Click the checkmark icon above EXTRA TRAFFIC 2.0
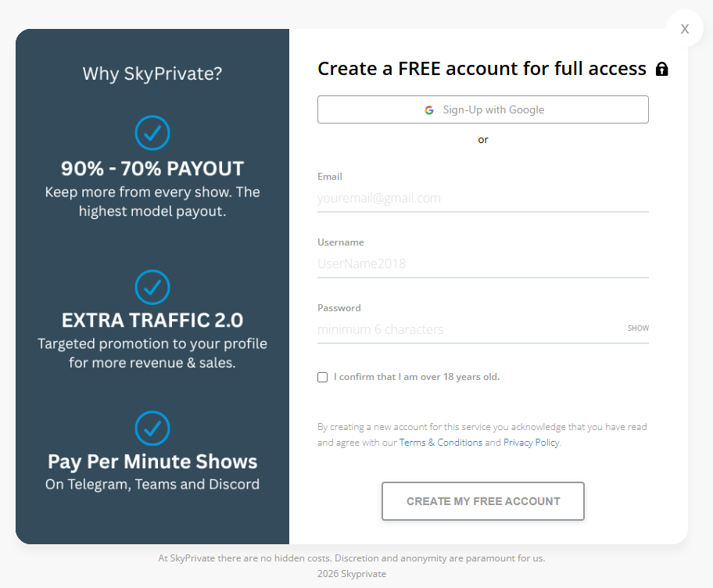 click(x=152, y=287)
